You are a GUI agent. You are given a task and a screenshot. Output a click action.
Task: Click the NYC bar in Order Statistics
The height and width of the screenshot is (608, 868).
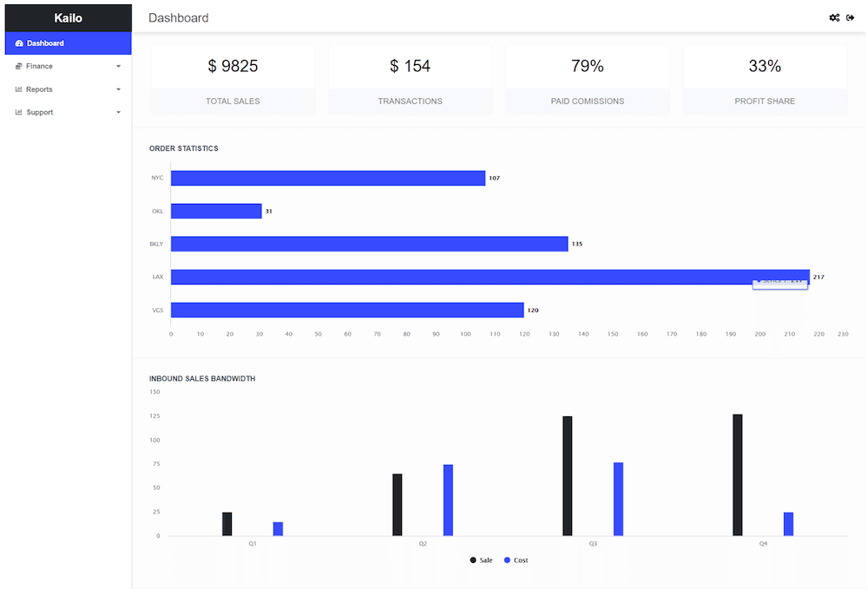tap(328, 178)
